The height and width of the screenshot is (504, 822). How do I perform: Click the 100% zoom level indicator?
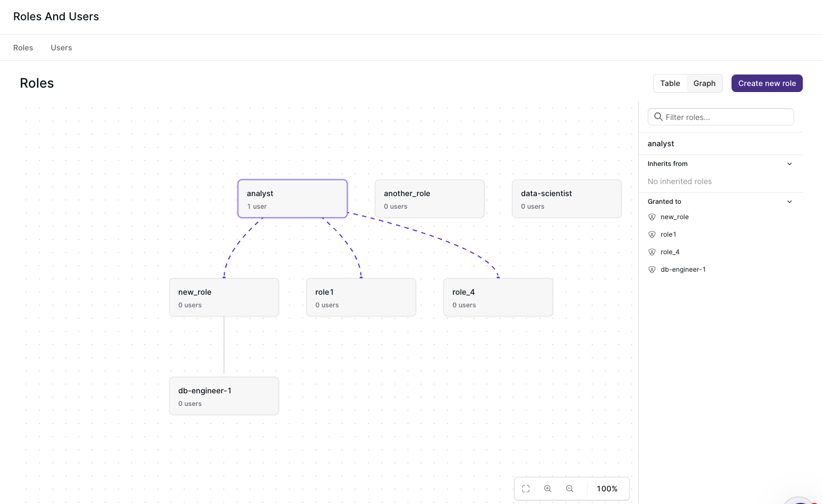[607, 488]
